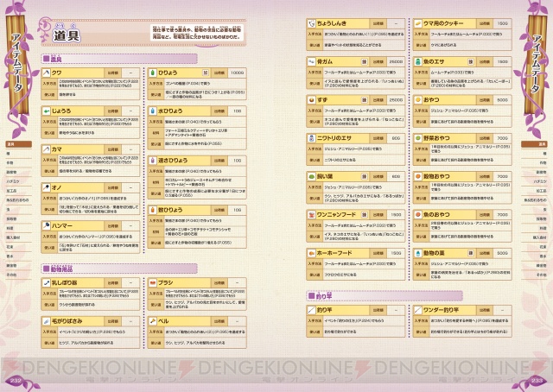Open the highlighted 道具 tab on page 232
Screen dimensions: 553x392
coord(19,144)
